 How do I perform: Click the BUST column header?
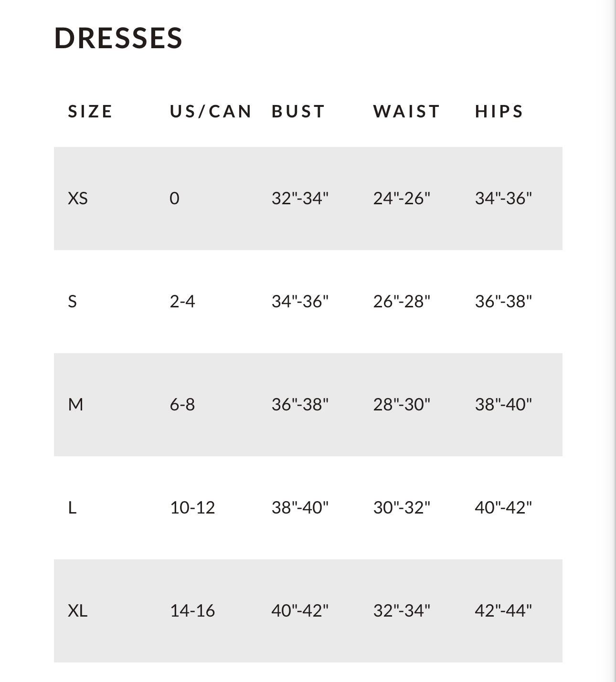pos(298,111)
